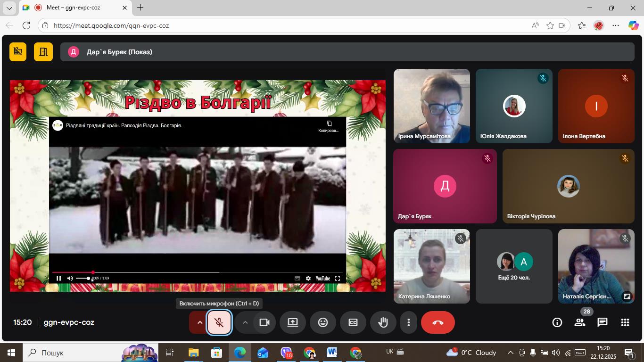The image size is (644, 362).
Task: Toggle closed captions in Meet
Action: 353,322
